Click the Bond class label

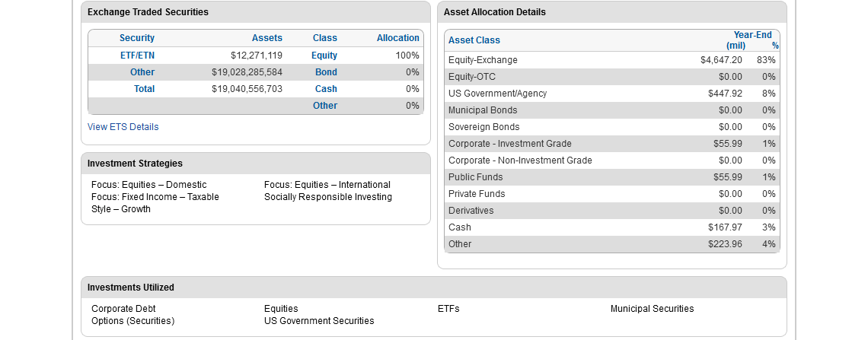(326, 72)
